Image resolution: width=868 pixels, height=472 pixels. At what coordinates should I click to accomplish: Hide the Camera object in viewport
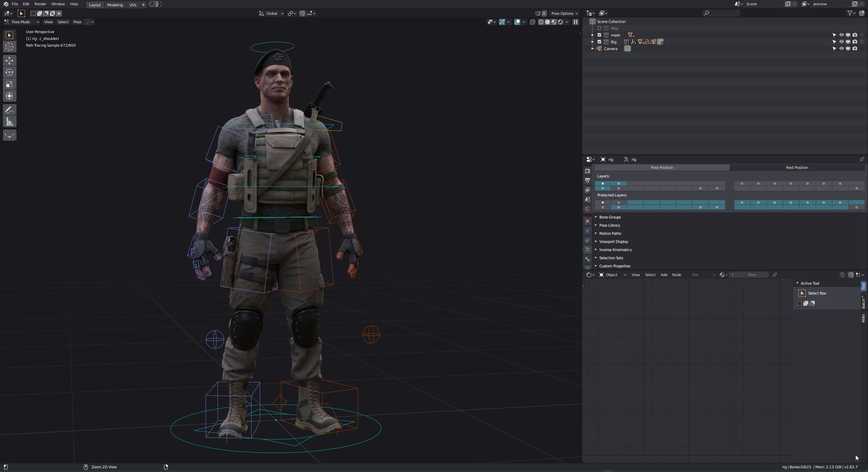(x=841, y=48)
